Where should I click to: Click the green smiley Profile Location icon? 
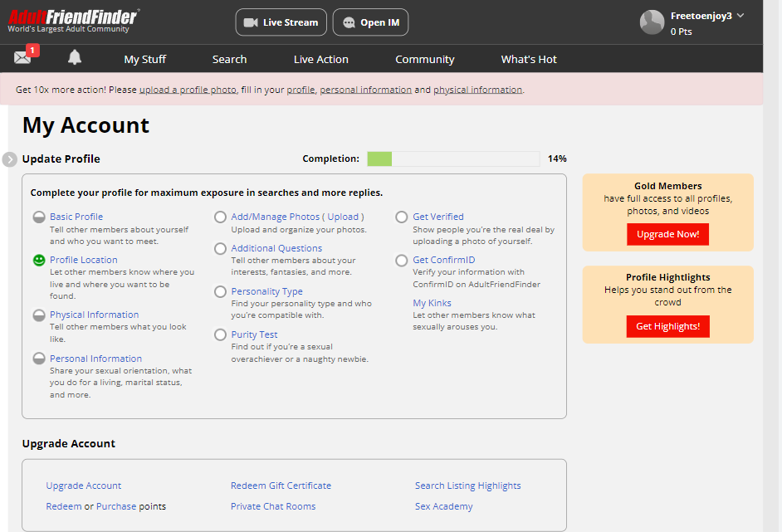pos(38,261)
